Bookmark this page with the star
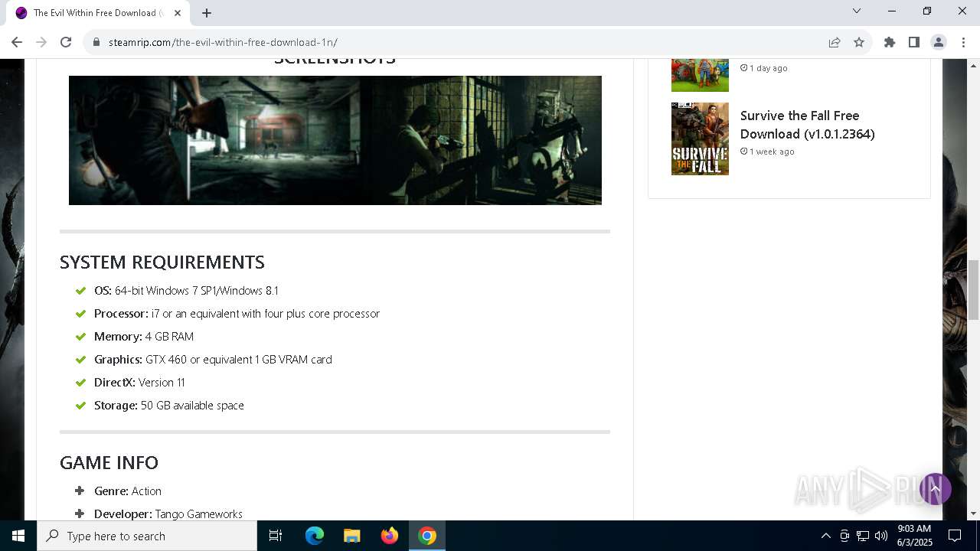 pos(859,42)
